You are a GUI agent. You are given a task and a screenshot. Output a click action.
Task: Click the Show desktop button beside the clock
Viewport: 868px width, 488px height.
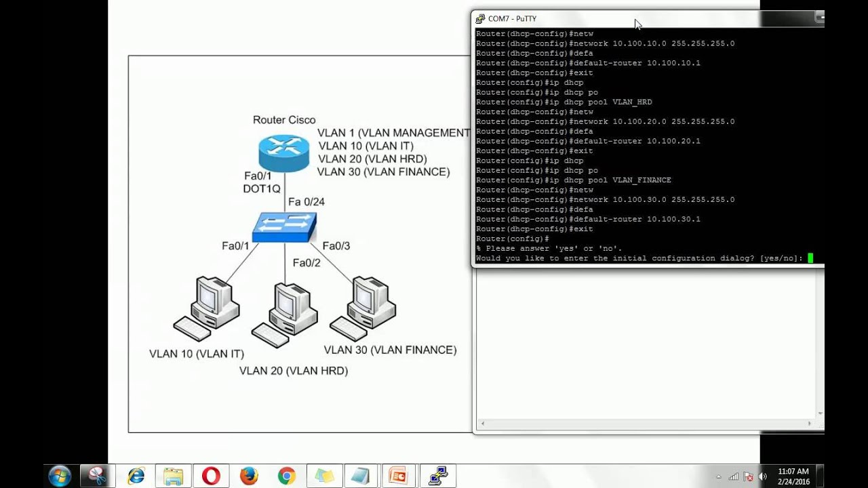(820, 476)
